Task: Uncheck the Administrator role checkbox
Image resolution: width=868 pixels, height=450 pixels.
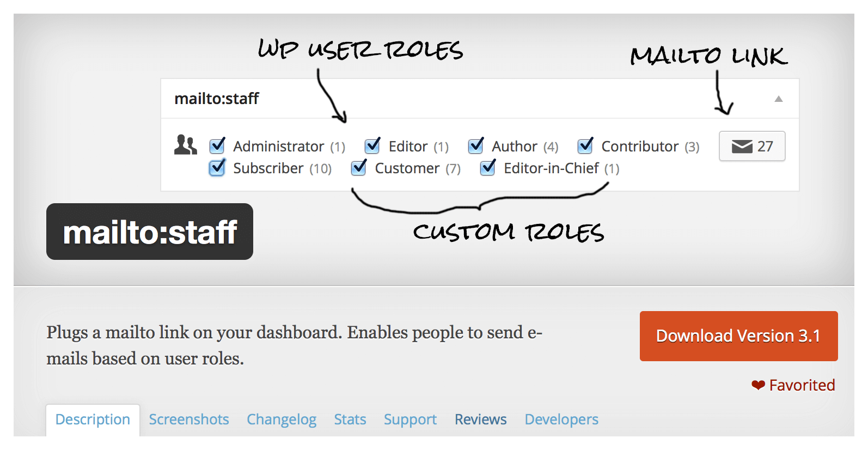Action: pyautogui.click(x=217, y=145)
